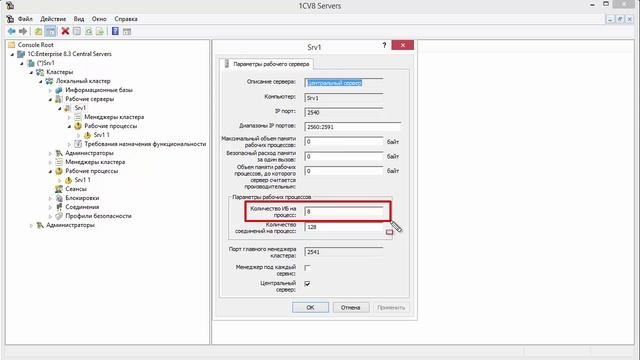Viewport: 640px width, 360px height.
Task: Click the Информационные базы node icon
Action: (59, 90)
